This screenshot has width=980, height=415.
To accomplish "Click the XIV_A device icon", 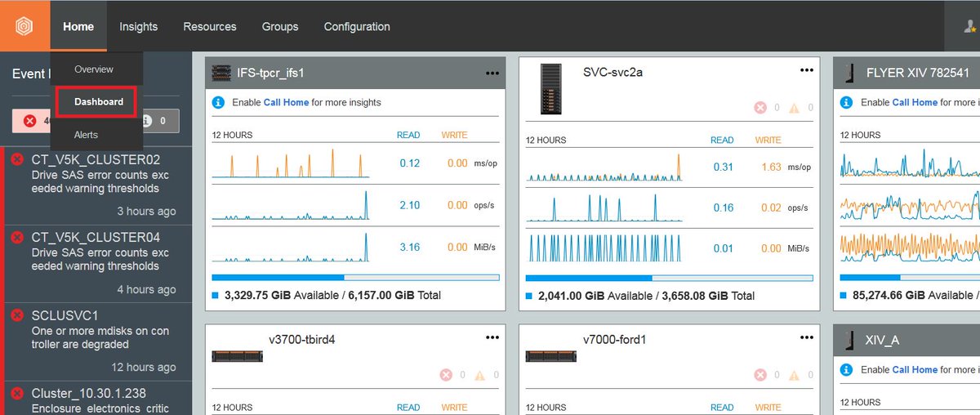I will click(x=851, y=340).
